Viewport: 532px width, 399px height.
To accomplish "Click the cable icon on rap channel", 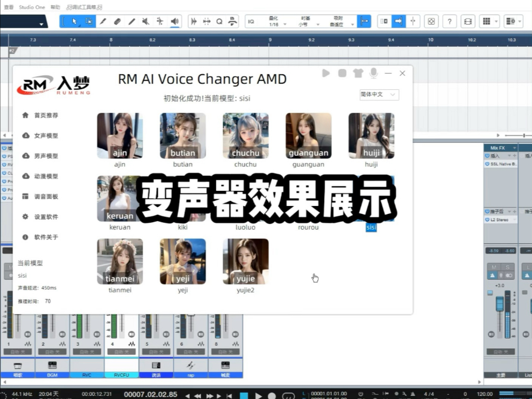I will click(190, 365).
